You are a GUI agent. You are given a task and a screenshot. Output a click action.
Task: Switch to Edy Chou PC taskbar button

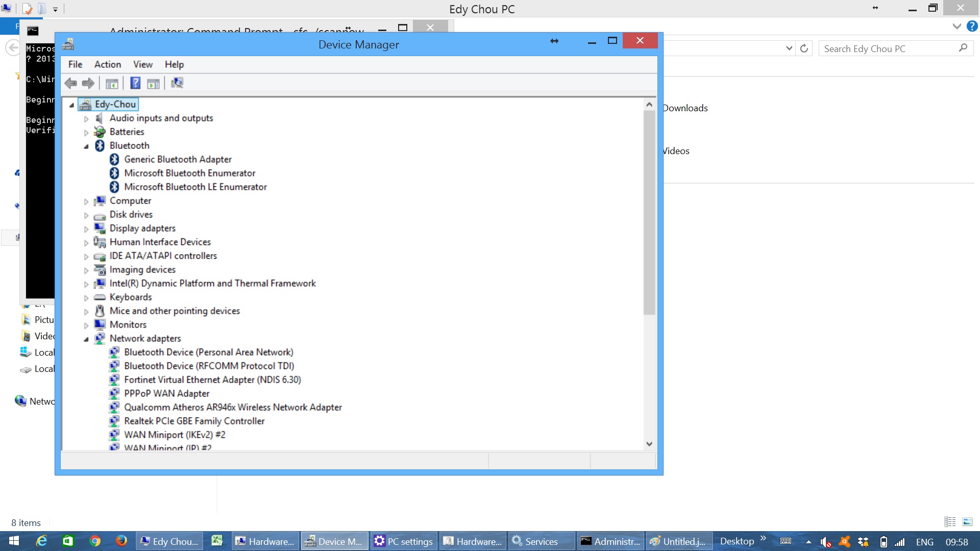169,541
